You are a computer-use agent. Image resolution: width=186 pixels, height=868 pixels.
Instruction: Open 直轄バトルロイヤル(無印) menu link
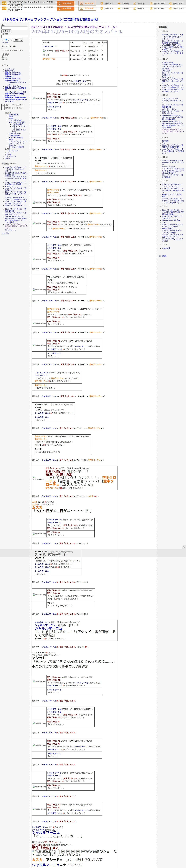click(x=14, y=94)
